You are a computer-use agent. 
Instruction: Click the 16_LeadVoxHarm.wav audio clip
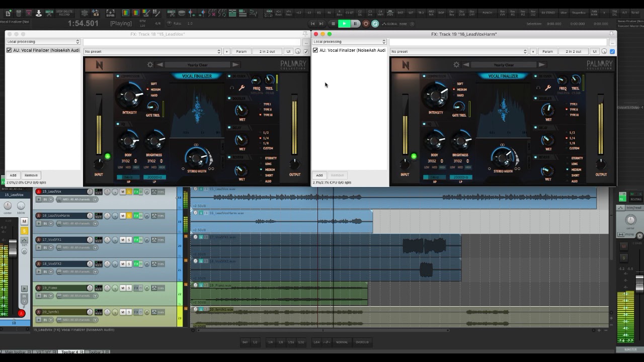tap(282, 222)
